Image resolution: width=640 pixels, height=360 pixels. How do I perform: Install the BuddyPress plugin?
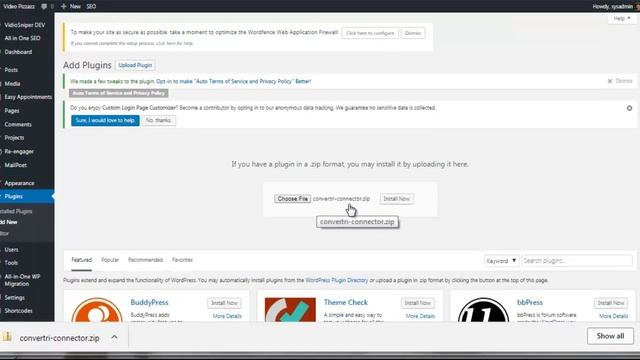pyautogui.click(x=224, y=303)
